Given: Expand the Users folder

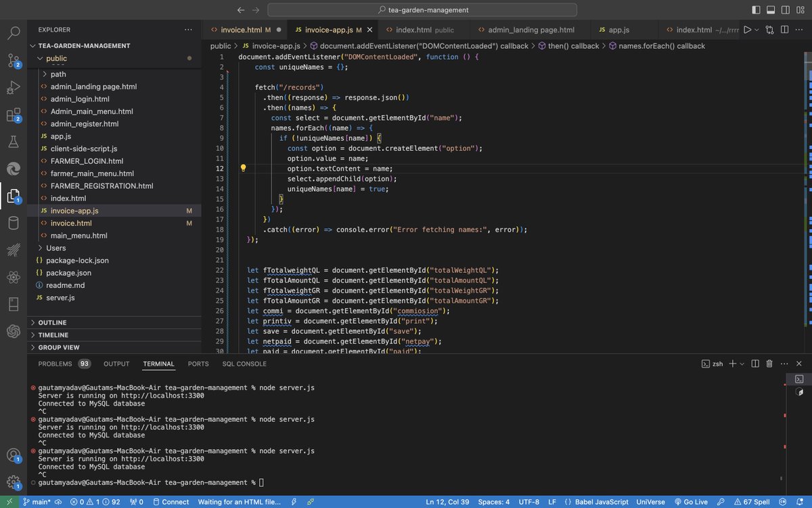Looking at the screenshot, I should tap(56, 248).
